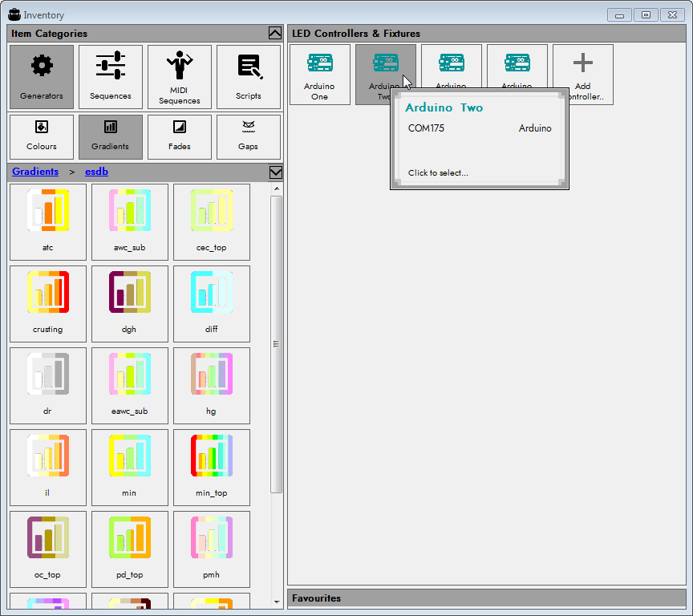Click the Arduino Two tooltip title

click(444, 107)
